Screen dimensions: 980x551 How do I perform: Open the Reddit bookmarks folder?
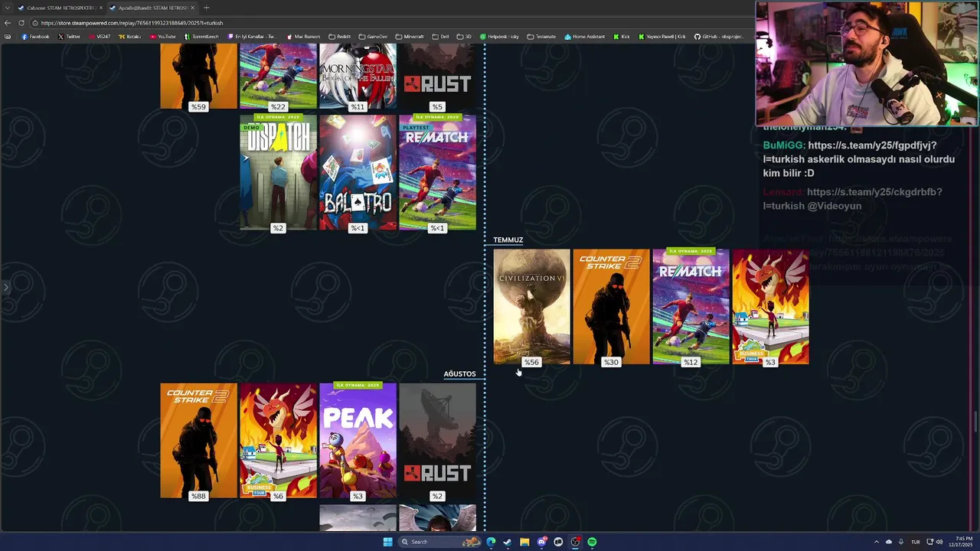(339, 37)
